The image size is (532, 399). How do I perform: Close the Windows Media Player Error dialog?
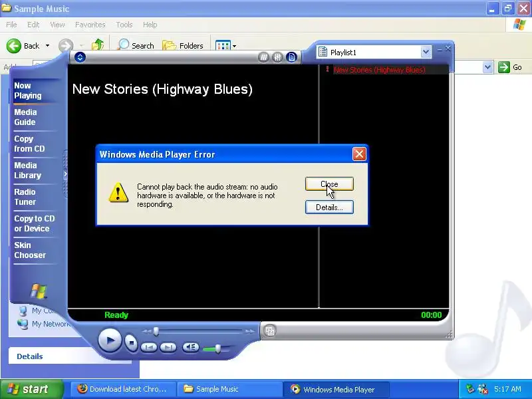329,184
